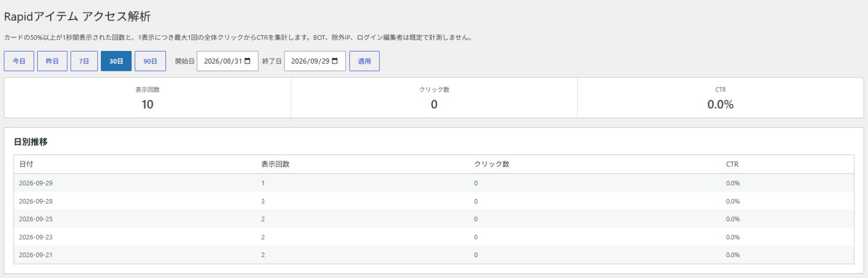Click the 表示回数 table column header

coord(275,164)
